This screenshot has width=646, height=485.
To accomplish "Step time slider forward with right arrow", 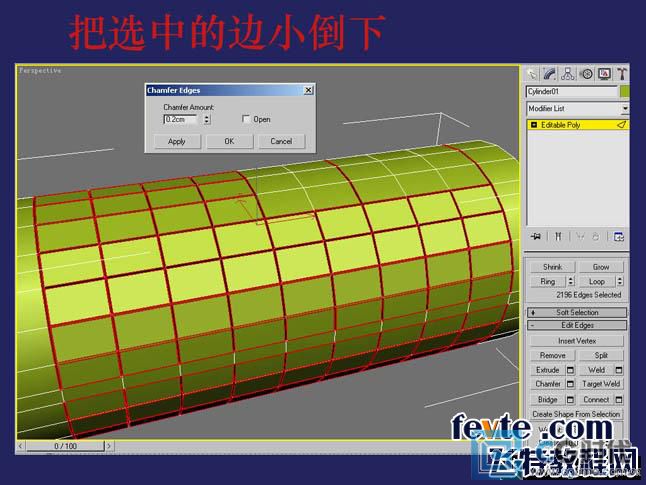I will [x=109, y=446].
